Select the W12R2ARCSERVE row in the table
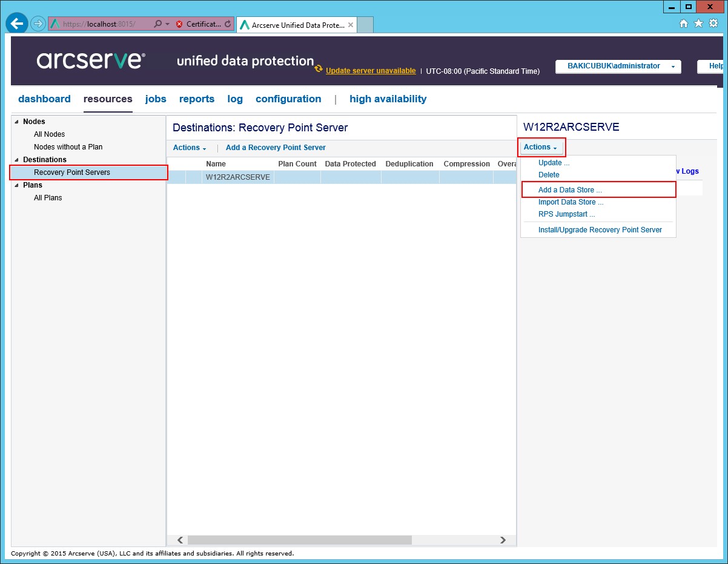This screenshot has height=564, width=728. (x=342, y=177)
